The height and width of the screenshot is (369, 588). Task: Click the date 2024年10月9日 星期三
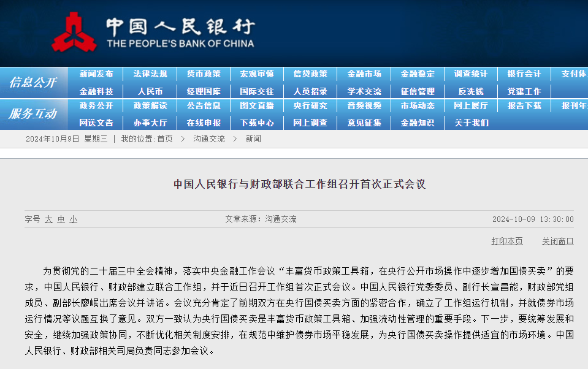coord(66,139)
